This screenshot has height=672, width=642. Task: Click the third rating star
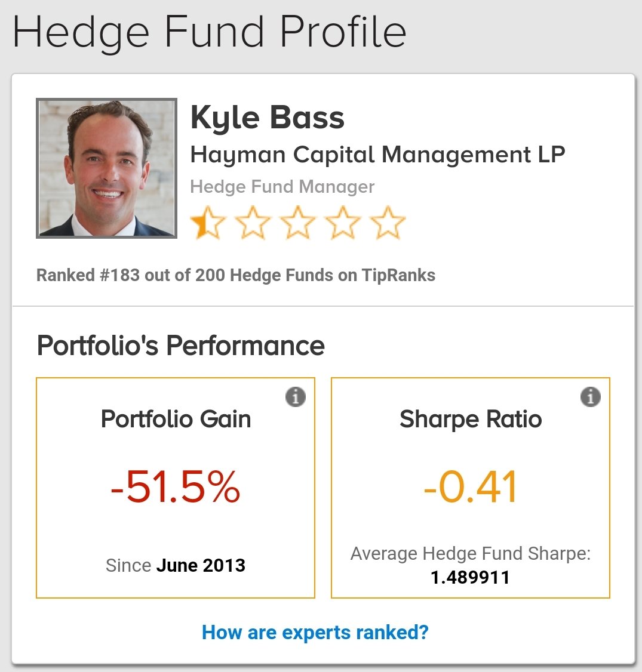click(298, 223)
